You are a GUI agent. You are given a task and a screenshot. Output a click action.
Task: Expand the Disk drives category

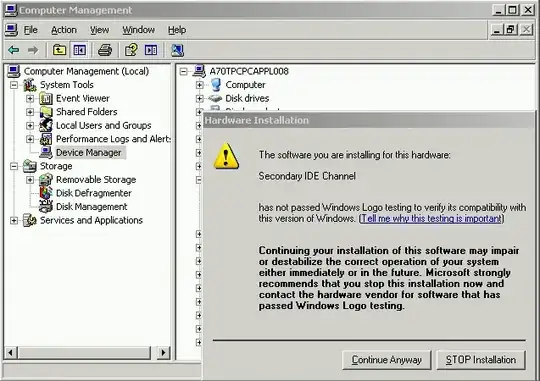tap(199, 99)
